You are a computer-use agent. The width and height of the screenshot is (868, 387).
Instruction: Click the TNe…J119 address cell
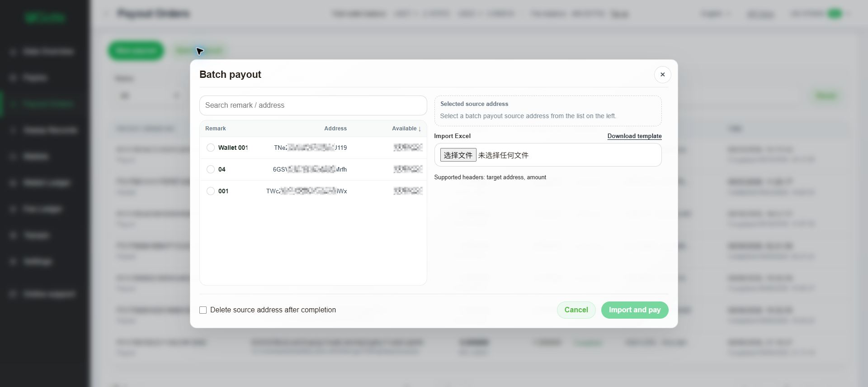pyautogui.click(x=310, y=148)
